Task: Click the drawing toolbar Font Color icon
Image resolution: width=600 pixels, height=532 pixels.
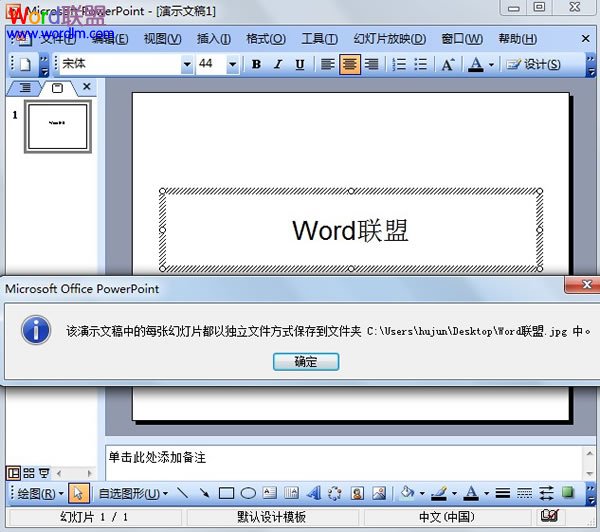Action: point(471,493)
